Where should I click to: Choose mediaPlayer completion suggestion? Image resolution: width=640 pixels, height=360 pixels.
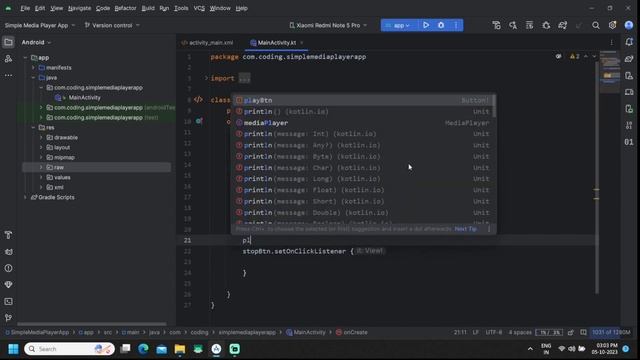pos(363,123)
